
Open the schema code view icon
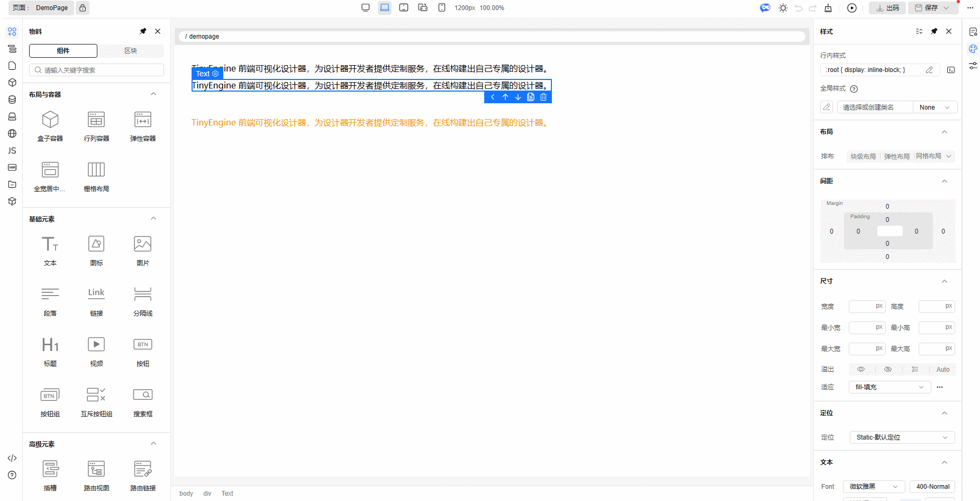tap(12, 458)
